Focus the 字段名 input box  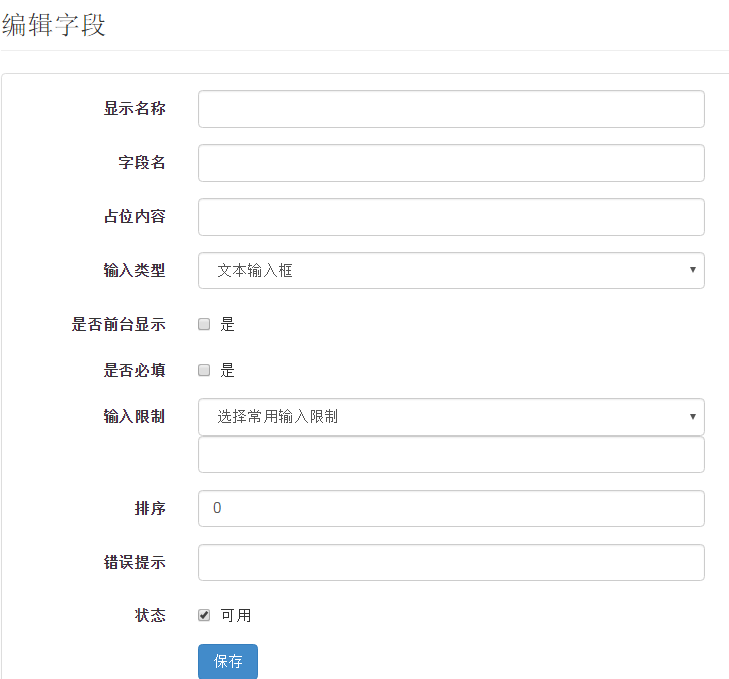point(451,163)
